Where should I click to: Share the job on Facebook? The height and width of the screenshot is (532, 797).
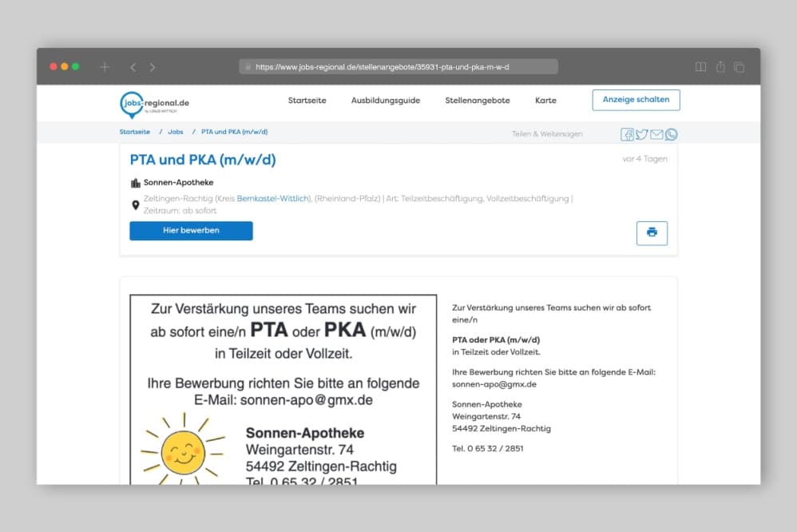627,134
